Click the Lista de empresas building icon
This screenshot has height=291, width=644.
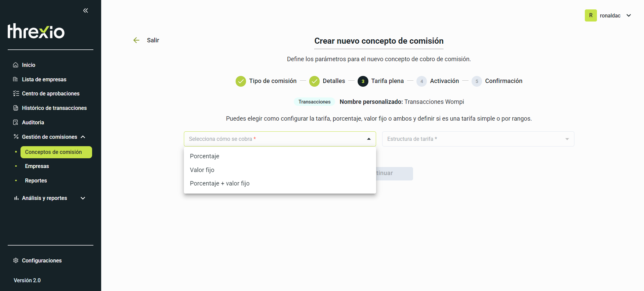[x=15, y=79]
